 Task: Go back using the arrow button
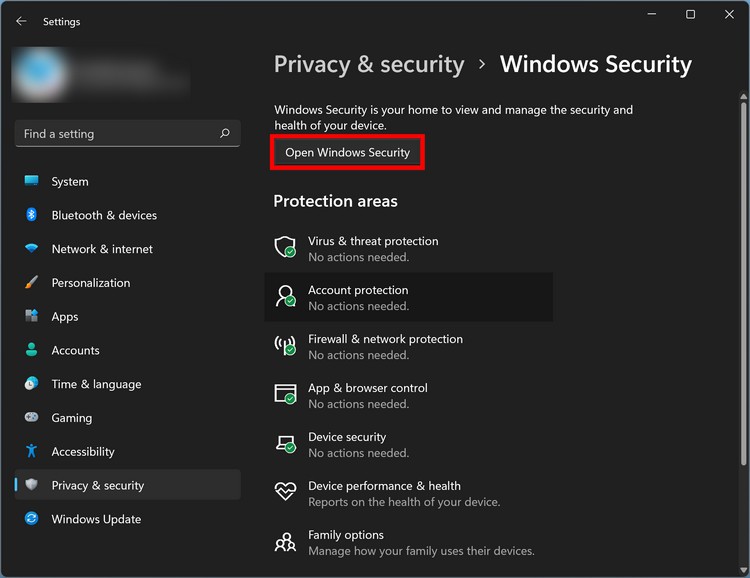[21, 21]
